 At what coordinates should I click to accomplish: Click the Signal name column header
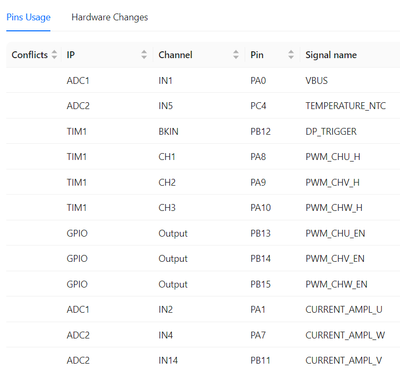(331, 55)
